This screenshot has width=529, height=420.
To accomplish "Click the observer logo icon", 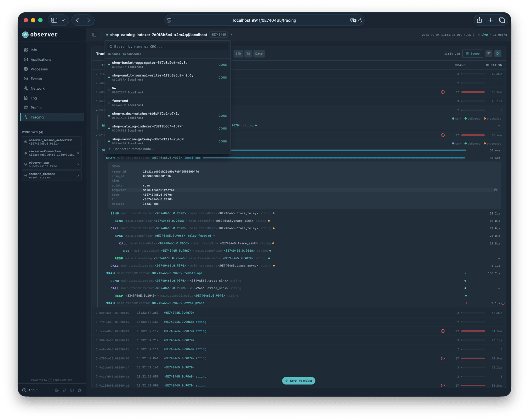I will (25, 35).
